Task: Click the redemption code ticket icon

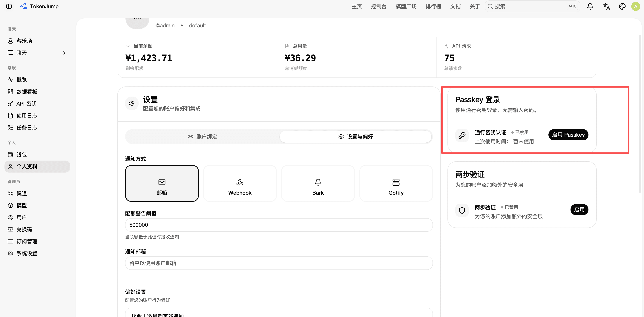Action: (10, 229)
